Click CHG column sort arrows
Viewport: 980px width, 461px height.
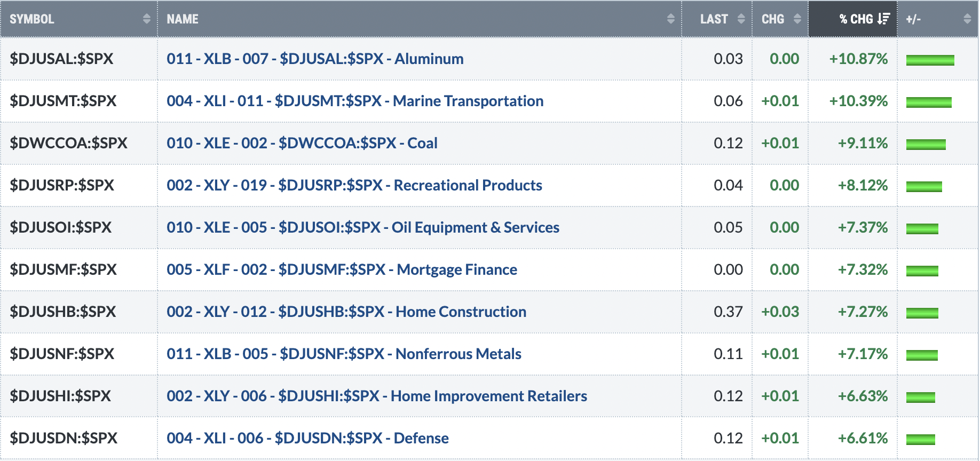pos(797,19)
